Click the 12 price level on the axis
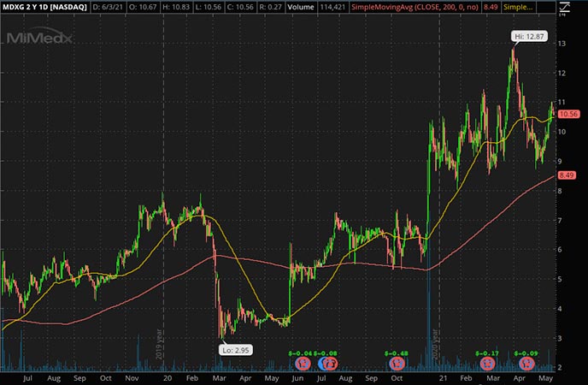The width and height of the screenshot is (588, 385). tap(562, 74)
